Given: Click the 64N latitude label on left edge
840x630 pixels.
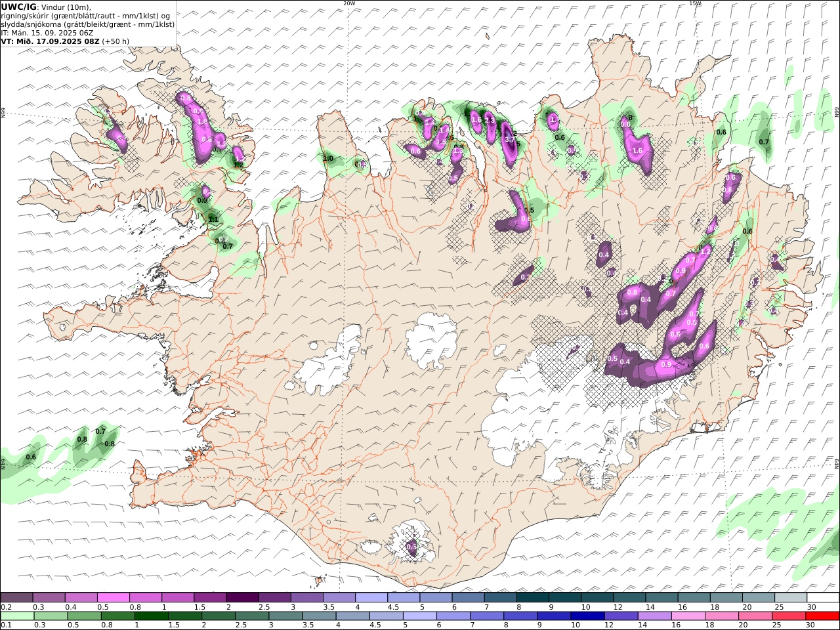Looking at the screenshot, I should tap(3, 463).
